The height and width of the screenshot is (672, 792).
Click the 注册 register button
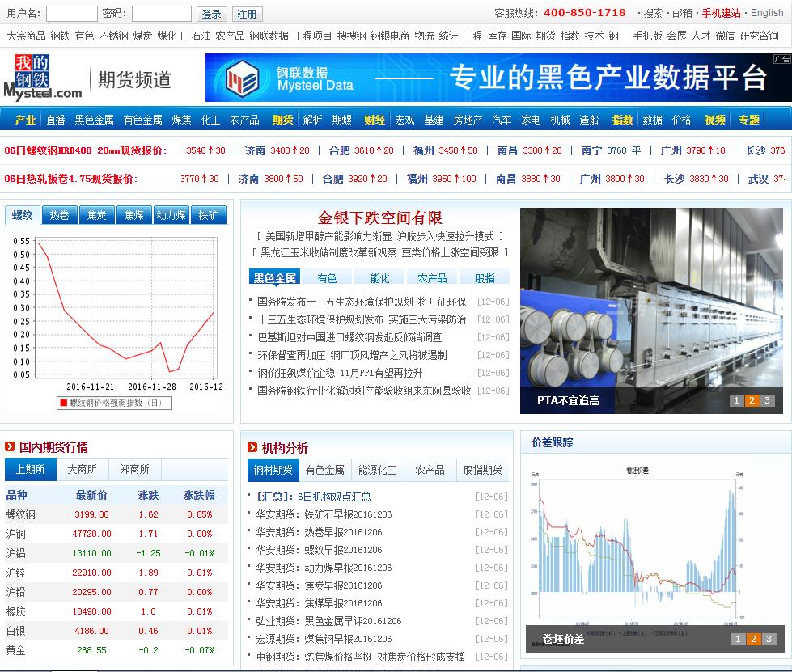pos(247,14)
